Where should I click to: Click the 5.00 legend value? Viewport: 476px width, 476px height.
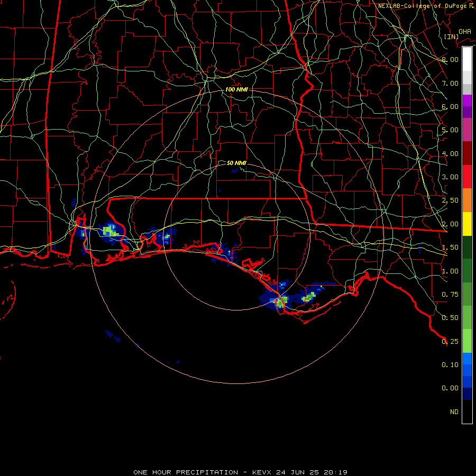450,130
